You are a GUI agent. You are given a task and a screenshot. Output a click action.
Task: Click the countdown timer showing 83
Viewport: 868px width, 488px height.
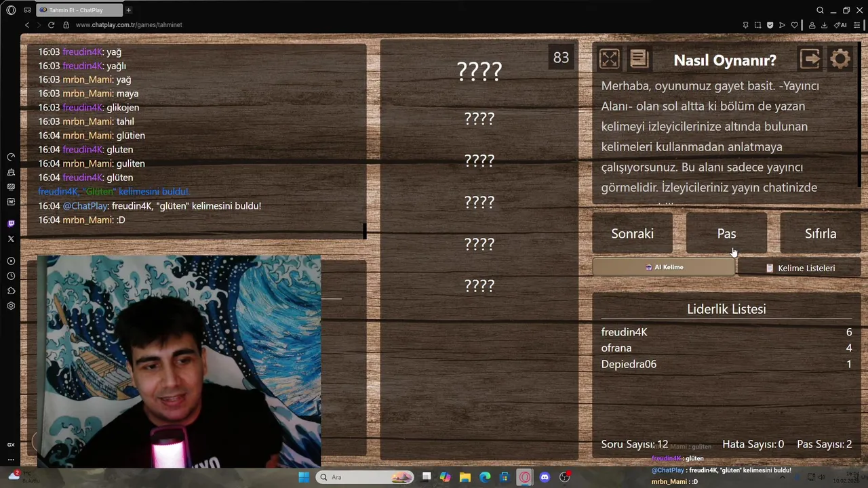561,58
